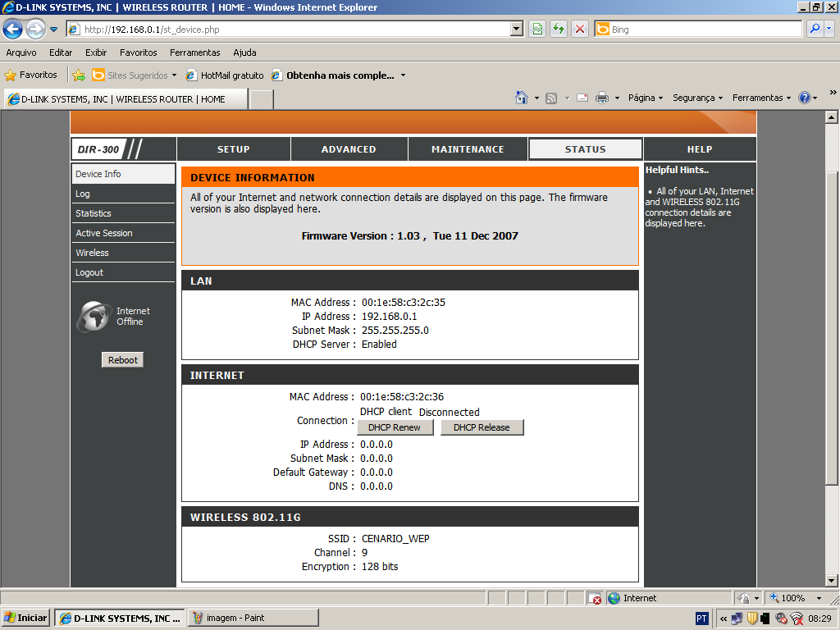
Task: Open the HELP tab
Action: (x=700, y=149)
